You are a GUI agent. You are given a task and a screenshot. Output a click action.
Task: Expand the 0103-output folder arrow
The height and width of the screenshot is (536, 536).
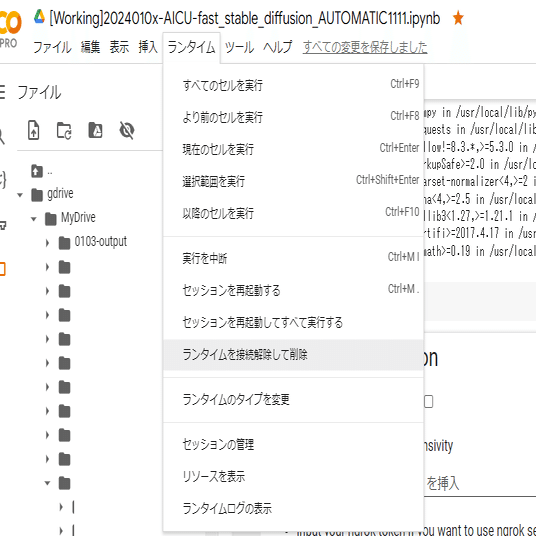(48, 243)
